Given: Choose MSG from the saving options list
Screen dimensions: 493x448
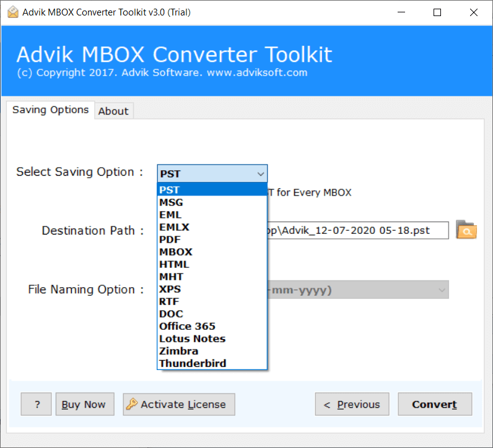Looking at the screenshot, I should coord(212,202).
